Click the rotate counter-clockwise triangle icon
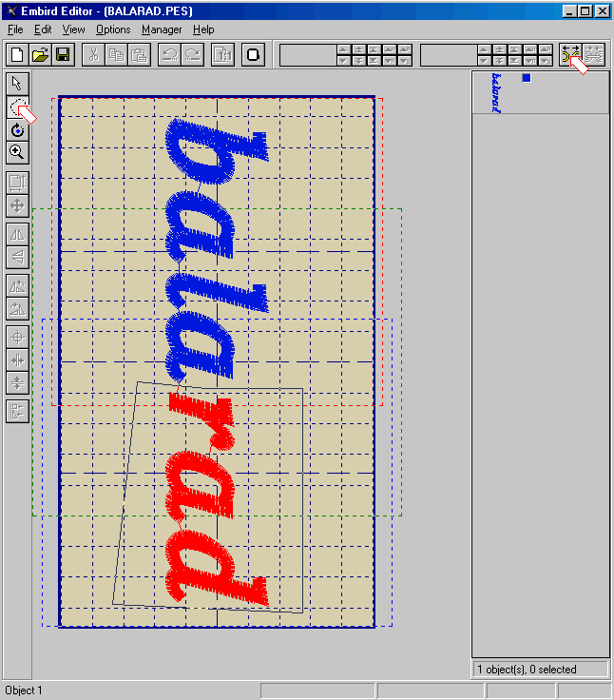The width and height of the screenshot is (614, 700). pos(17,285)
